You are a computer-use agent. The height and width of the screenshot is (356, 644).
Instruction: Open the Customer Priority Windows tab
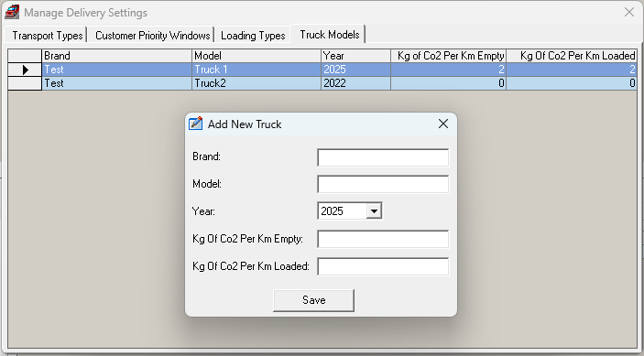click(152, 36)
